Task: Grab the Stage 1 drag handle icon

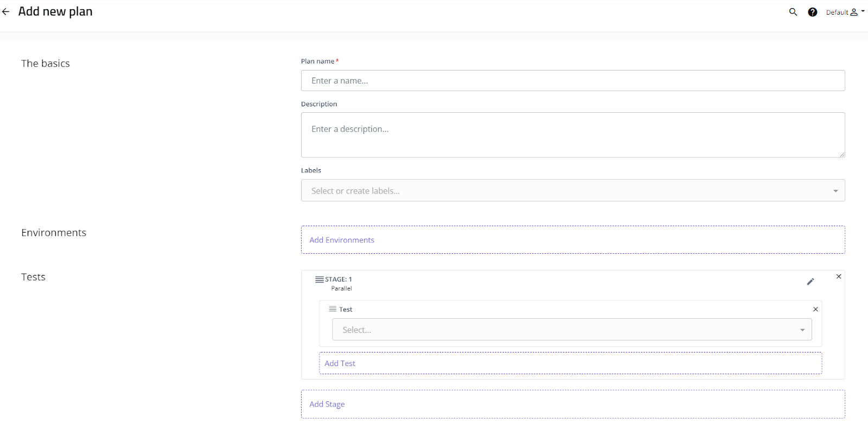Action: [320, 279]
